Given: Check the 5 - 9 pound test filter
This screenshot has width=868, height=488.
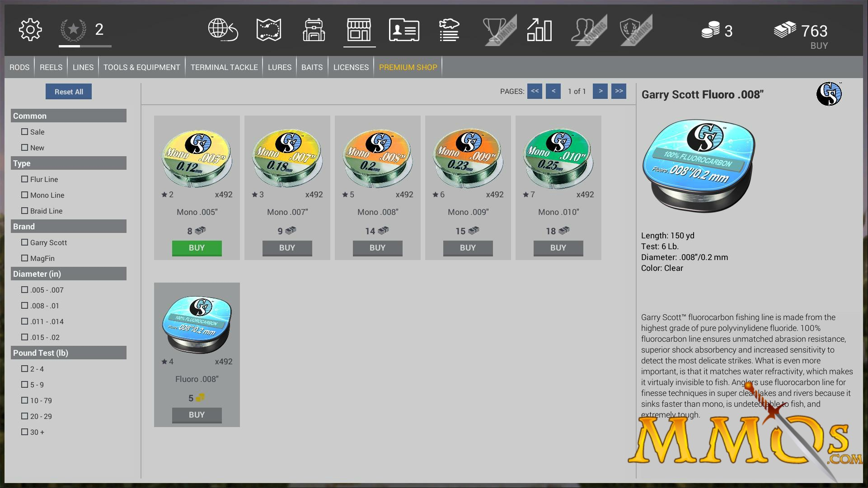Looking at the screenshot, I should (25, 385).
